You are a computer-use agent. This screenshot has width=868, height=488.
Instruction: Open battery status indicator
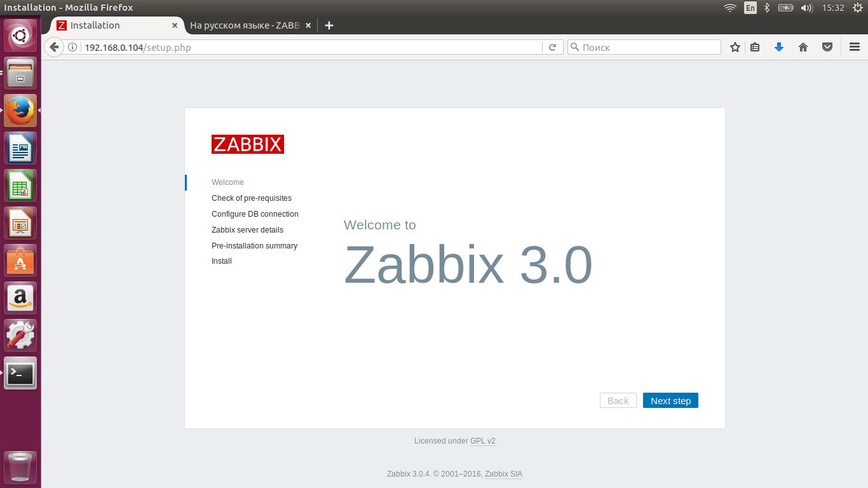click(x=786, y=8)
